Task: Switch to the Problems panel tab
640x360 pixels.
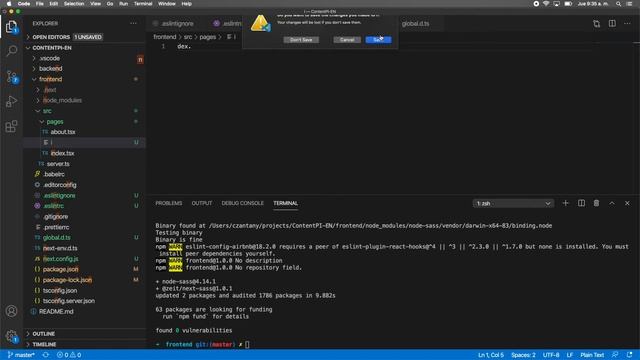Action: point(169,203)
